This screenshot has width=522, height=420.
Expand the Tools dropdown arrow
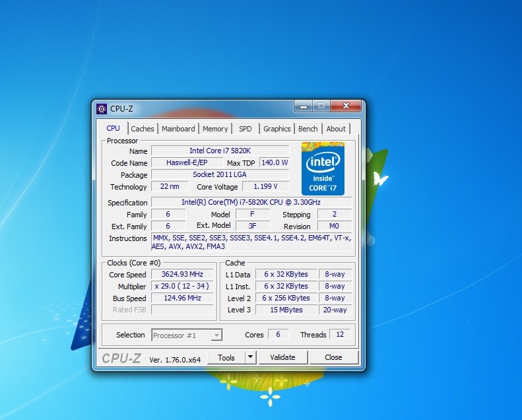[x=250, y=358]
